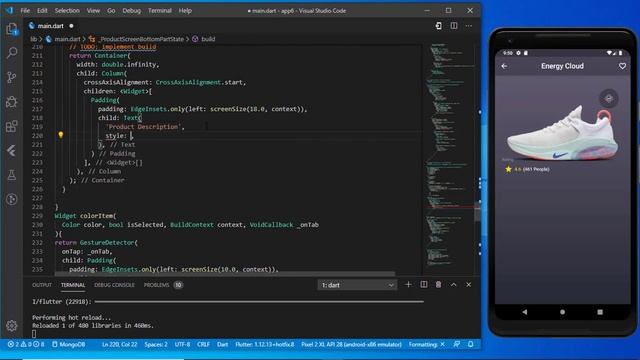Image resolution: width=640 pixels, height=360 pixels.
Task: Open the Test beaker view
Action: 12,175
